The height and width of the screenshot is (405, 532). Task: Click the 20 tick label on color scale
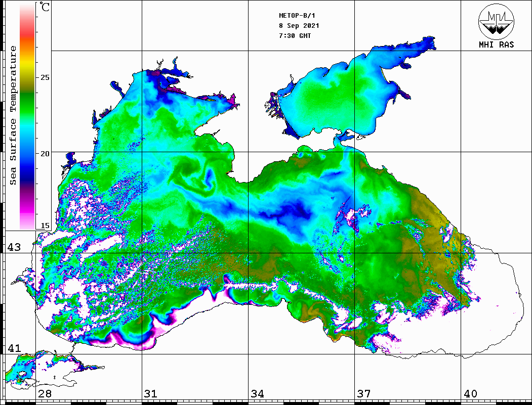(x=45, y=154)
